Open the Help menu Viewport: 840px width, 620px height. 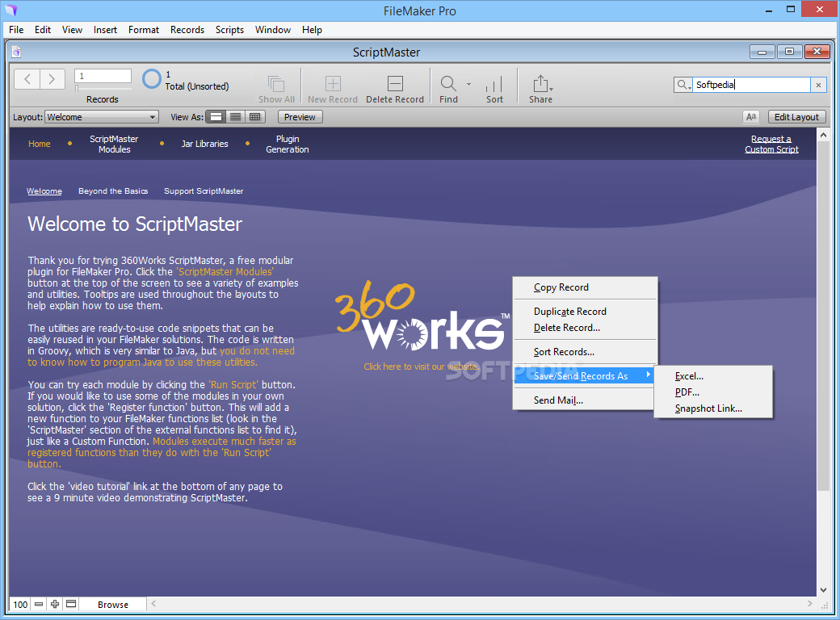(x=312, y=30)
